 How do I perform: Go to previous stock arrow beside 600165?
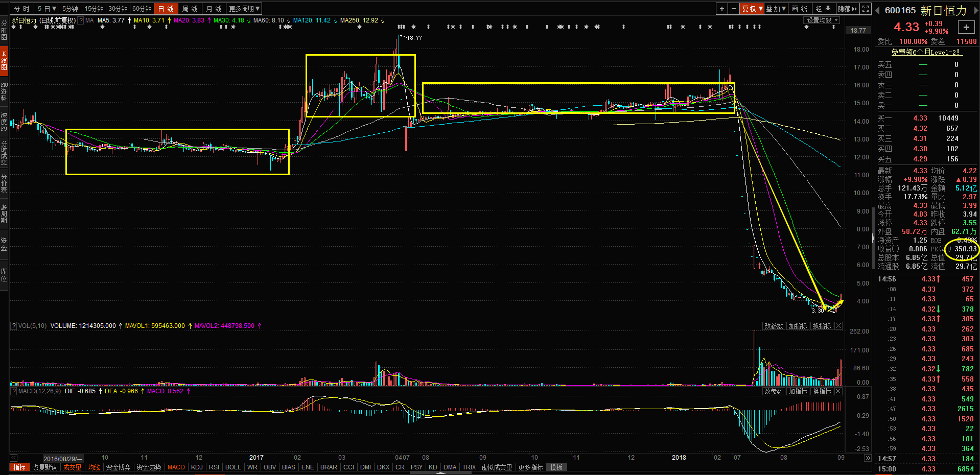[879, 11]
